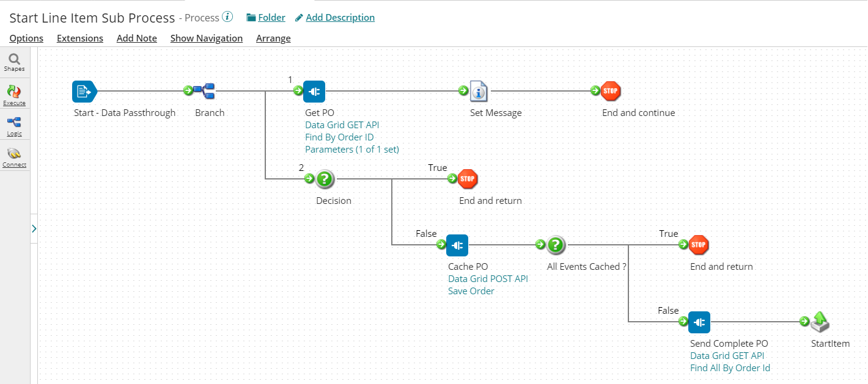Select the Decision shape question mark icon
The height and width of the screenshot is (384, 868).
tap(325, 179)
